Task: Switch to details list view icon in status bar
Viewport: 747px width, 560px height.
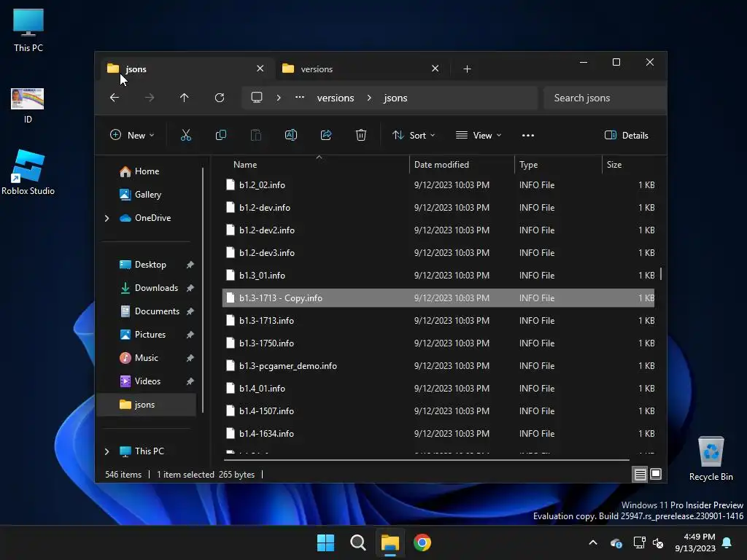Action: 640,474
